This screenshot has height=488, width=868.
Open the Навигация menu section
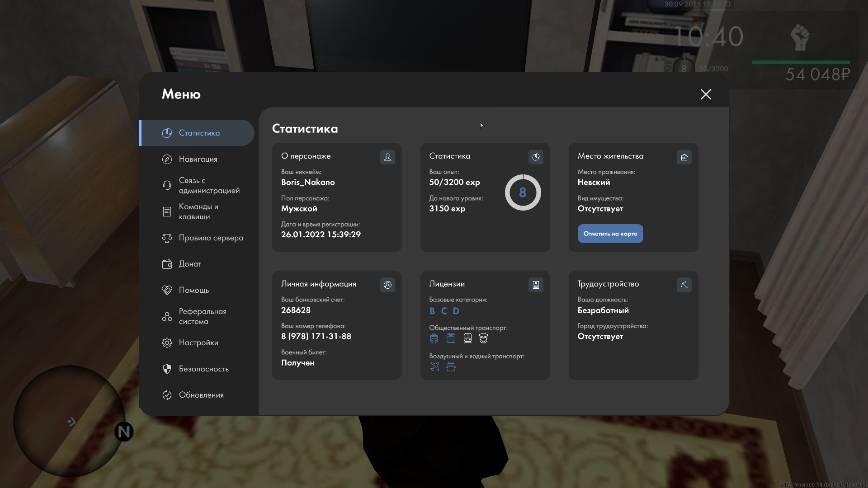198,159
